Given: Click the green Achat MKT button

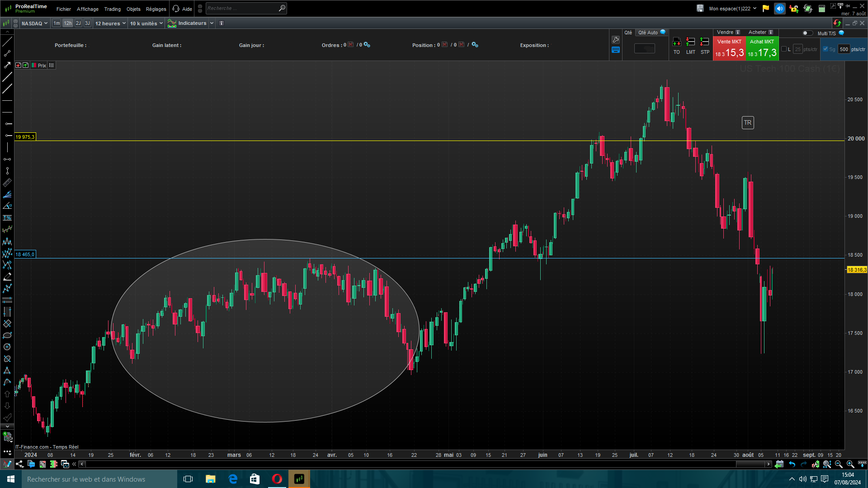Looking at the screenshot, I should (x=762, y=49).
